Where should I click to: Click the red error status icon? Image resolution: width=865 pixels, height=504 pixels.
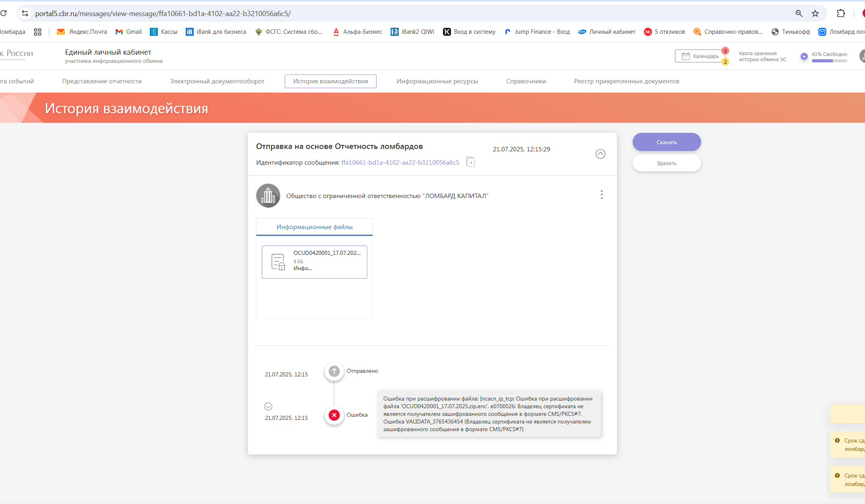pyautogui.click(x=334, y=415)
